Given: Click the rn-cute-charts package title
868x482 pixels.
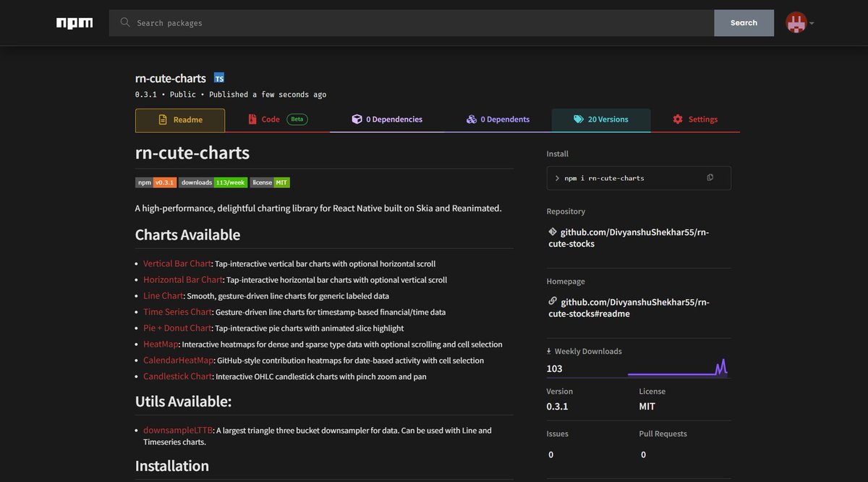Looking at the screenshot, I should [x=171, y=78].
